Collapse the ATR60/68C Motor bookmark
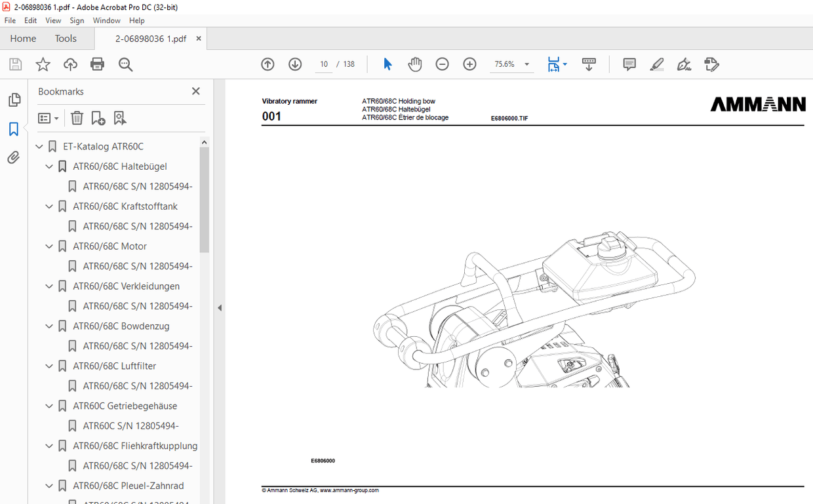The height and width of the screenshot is (504, 813). point(49,246)
